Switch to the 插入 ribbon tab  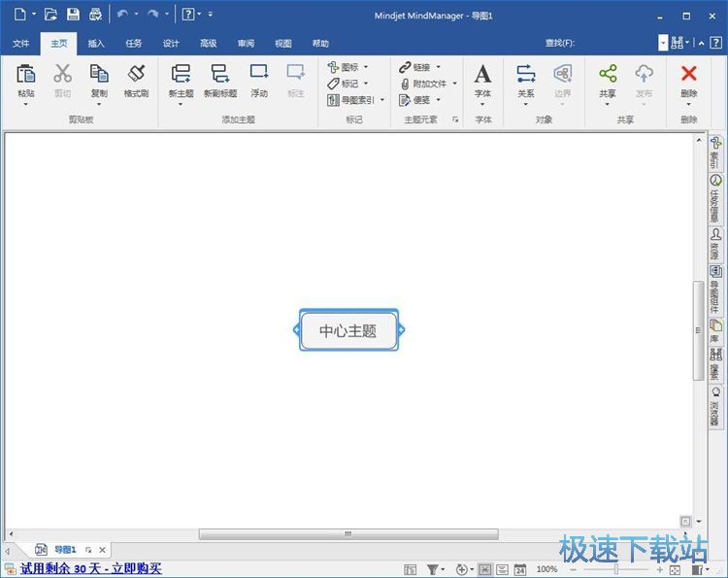click(96, 44)
